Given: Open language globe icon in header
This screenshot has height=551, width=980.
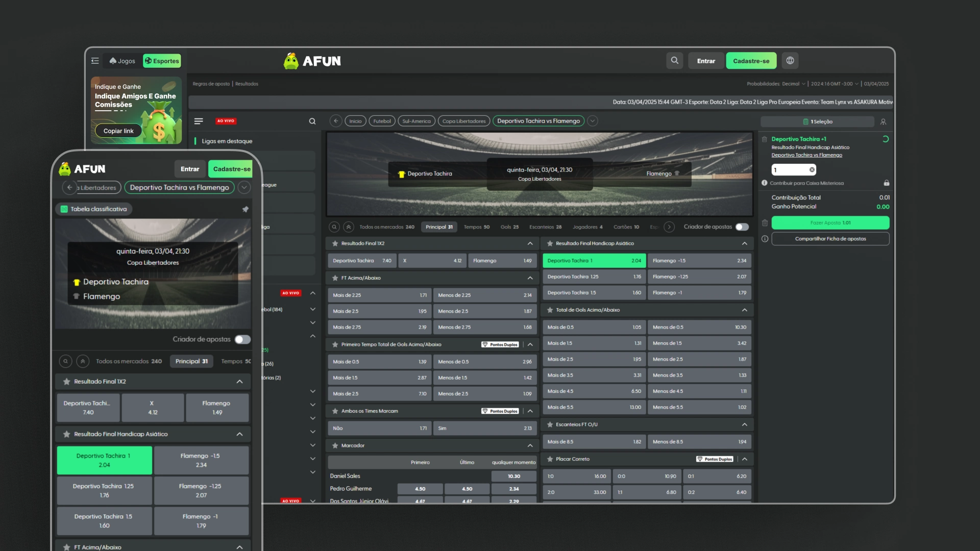Looking at the screenshot, I should [790, 61].
